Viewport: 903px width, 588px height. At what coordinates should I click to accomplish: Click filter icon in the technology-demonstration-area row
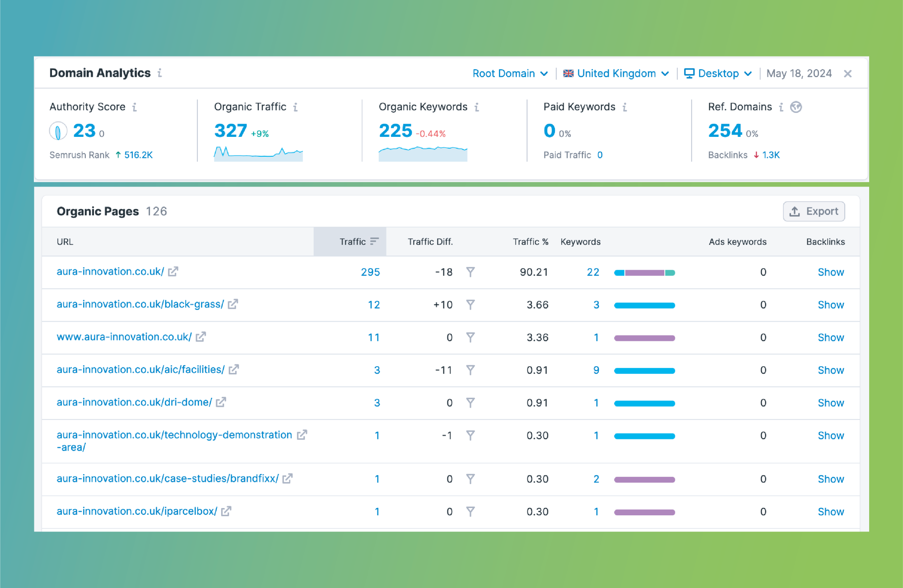point(470,435)
